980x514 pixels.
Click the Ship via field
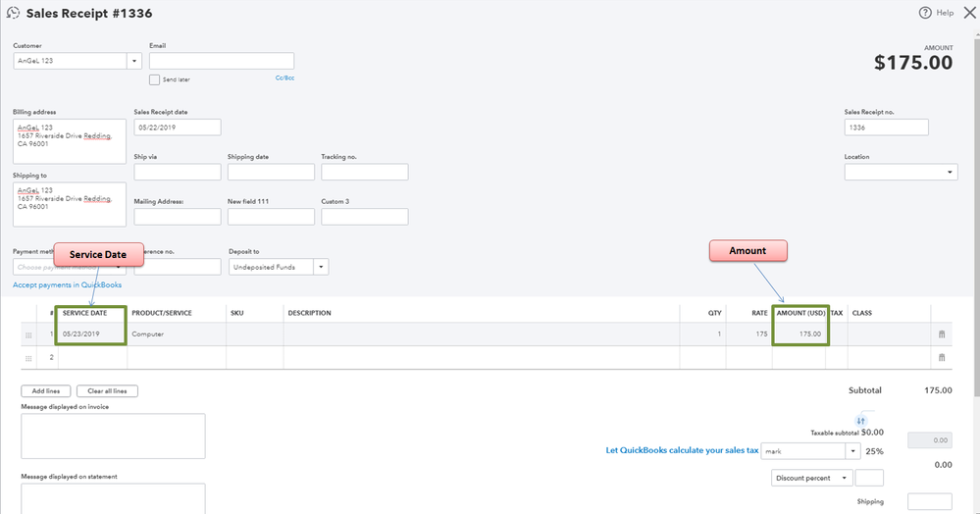click(x=178, y=172)
